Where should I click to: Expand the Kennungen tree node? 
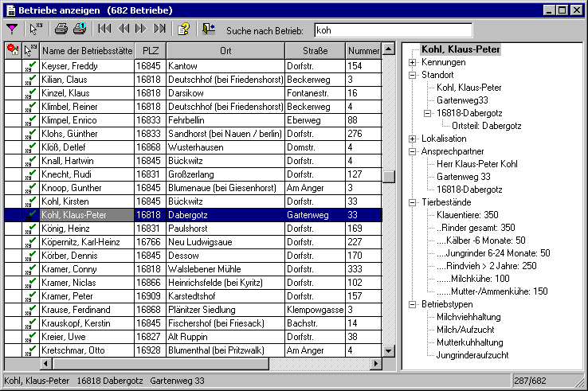pyautogui.click(x=412, y=63)
